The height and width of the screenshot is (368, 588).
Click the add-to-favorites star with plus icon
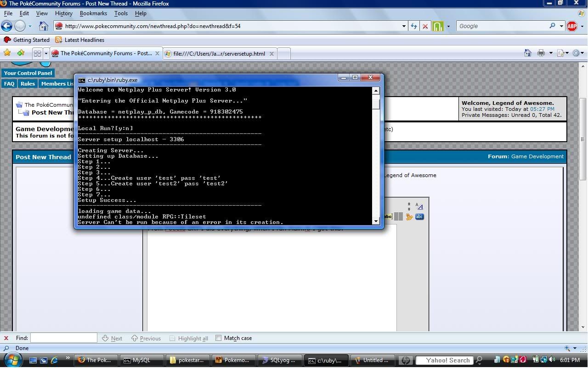(x=21, y=53)
